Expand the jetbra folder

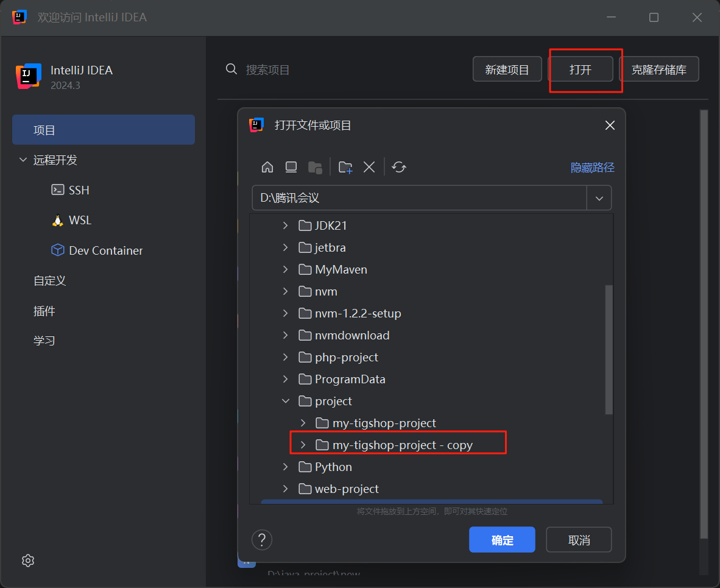pos(286,247)
